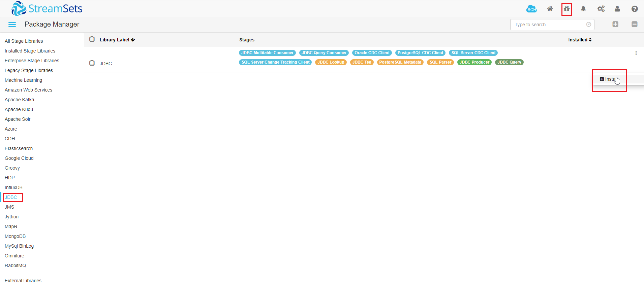Click the JDBC Producer stage tag
Screen dimensions: 644x286
click(474, 62)
